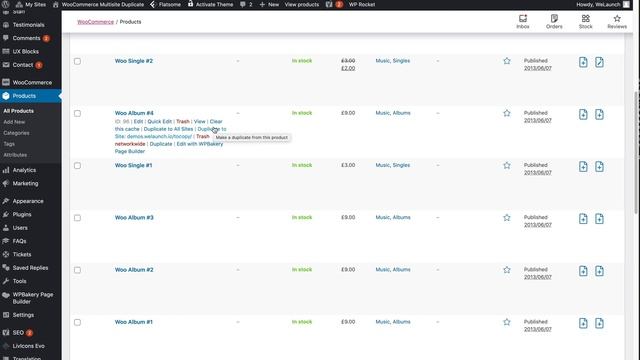Select the Woo Single #1 checkbox

coord(77,166)
